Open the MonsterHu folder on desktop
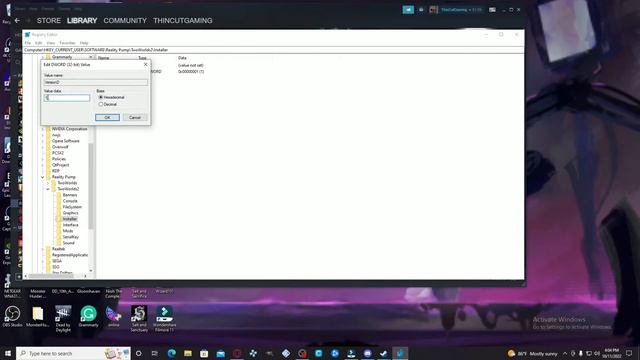Image resolution: width=640 pixels, height=360 pixels. tap(38, 316)
